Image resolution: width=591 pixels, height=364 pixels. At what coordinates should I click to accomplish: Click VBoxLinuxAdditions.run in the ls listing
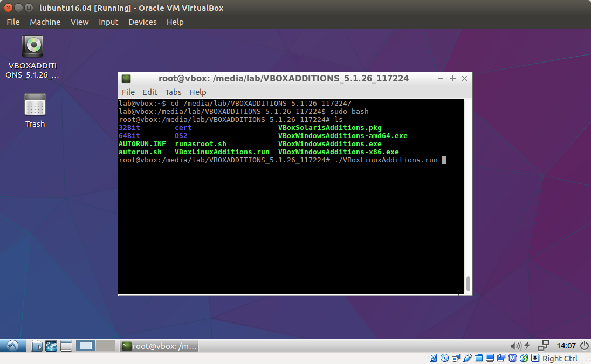[222, 152]
